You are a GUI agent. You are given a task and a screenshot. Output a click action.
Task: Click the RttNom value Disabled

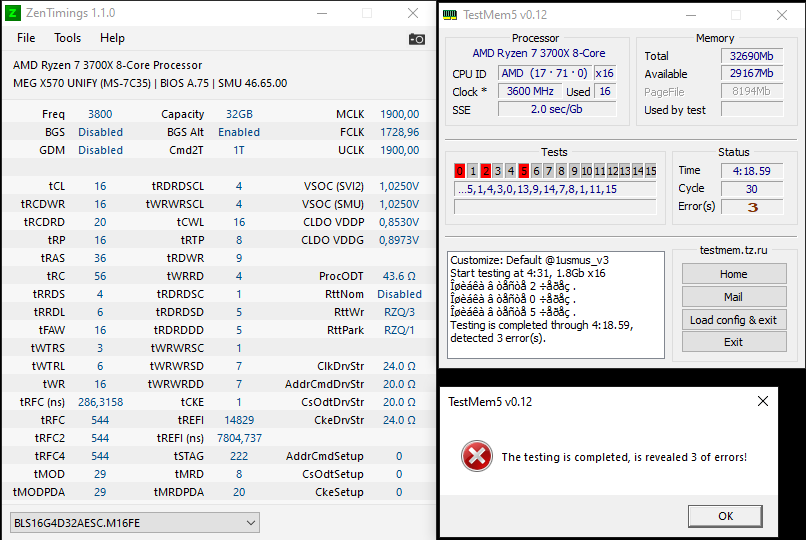click(399, 294)
